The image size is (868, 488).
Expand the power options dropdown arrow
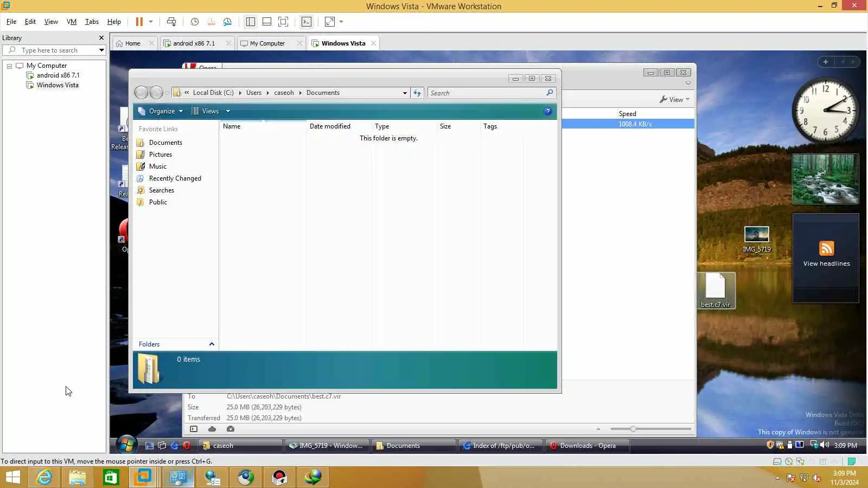[x=151, y=22]
